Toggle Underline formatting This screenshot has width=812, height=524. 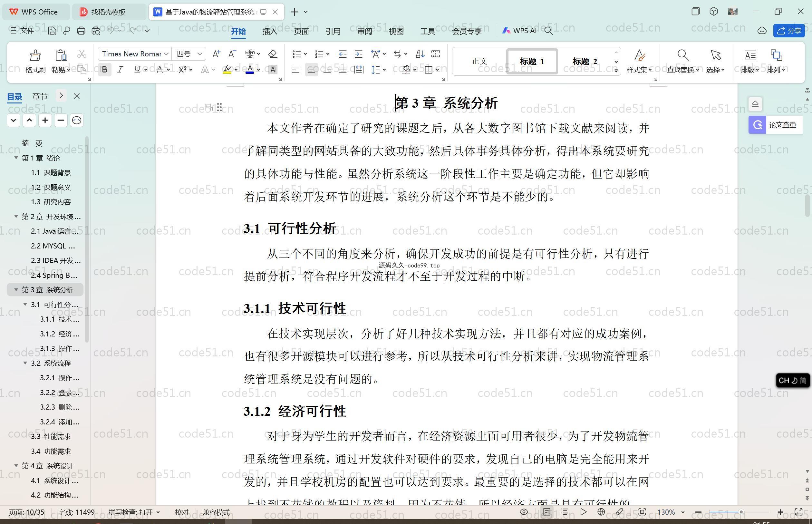(137, 70)
